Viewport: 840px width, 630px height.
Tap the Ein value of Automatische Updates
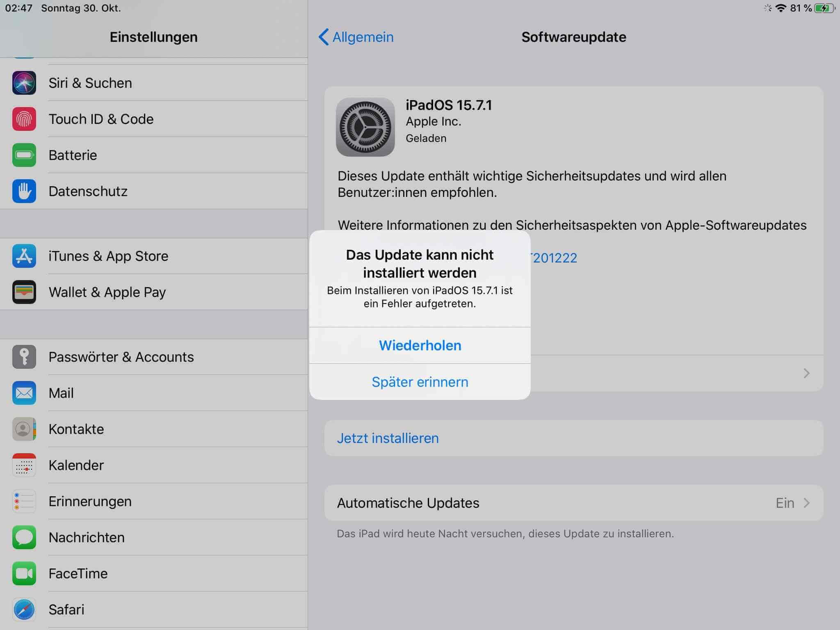tap(785, 503)
